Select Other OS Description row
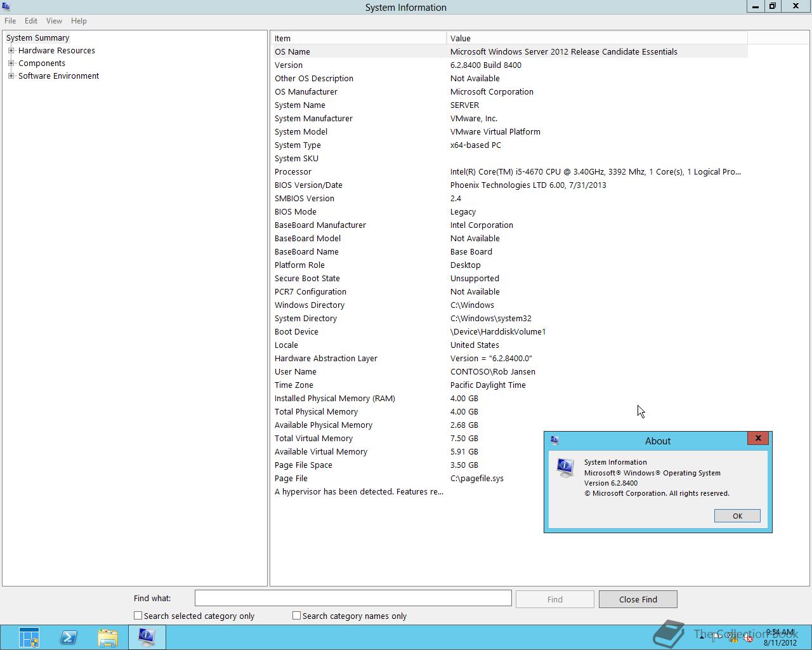Screen dimensions: 812x650 (510, 78)
